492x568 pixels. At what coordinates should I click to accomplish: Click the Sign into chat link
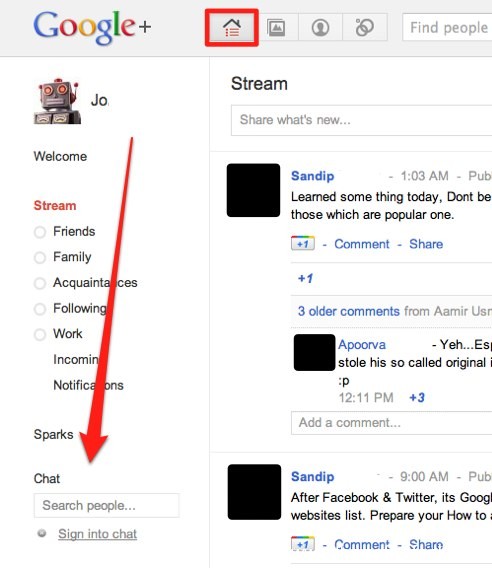97,534
